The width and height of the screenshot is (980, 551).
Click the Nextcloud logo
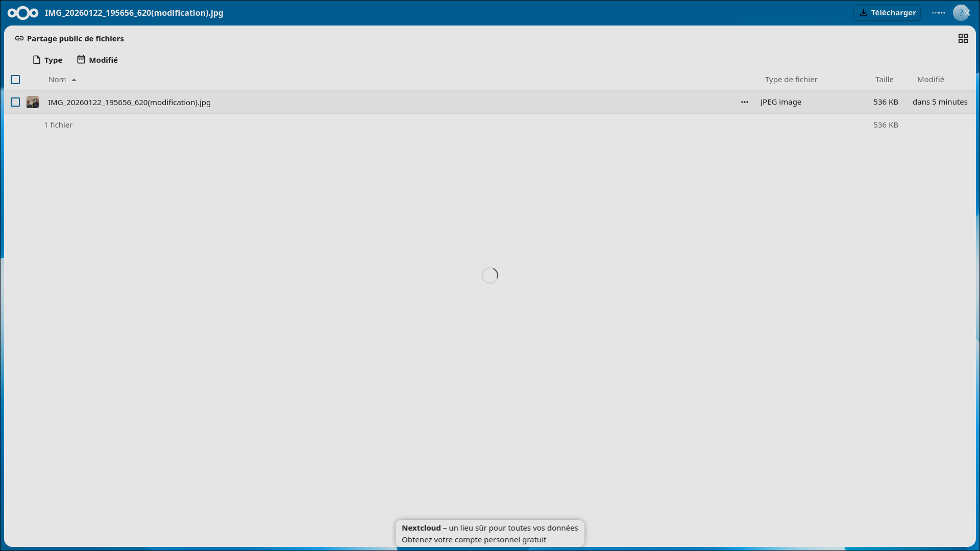[23, 13]
